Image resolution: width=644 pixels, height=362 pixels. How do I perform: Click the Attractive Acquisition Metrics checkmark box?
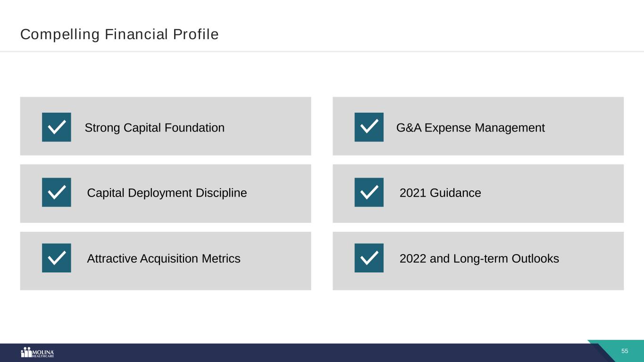57,258
